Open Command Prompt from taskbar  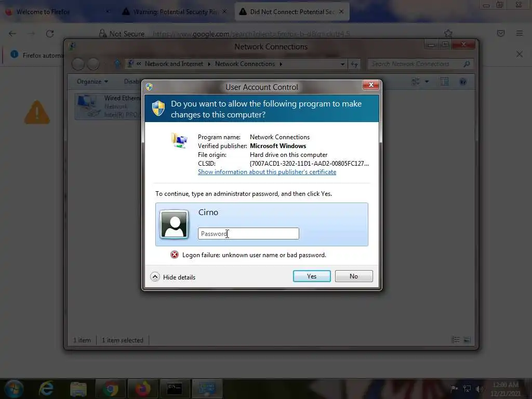point(175,389)
